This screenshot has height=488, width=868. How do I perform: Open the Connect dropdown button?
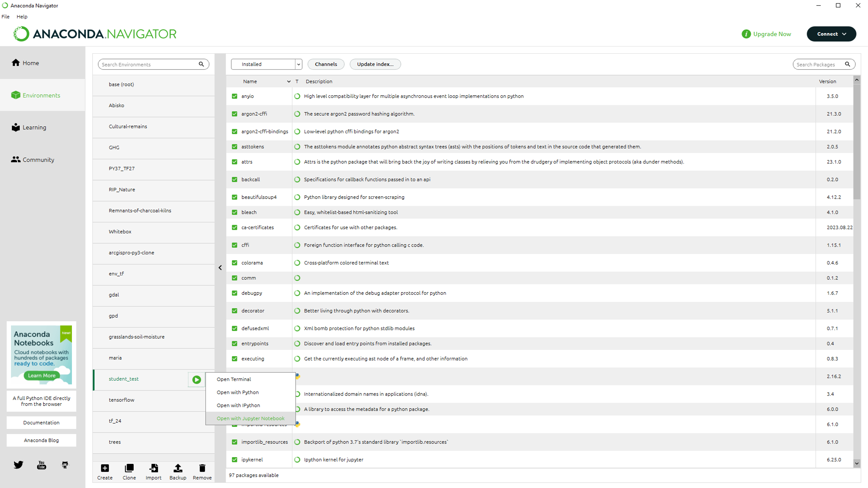pos(831,34)
